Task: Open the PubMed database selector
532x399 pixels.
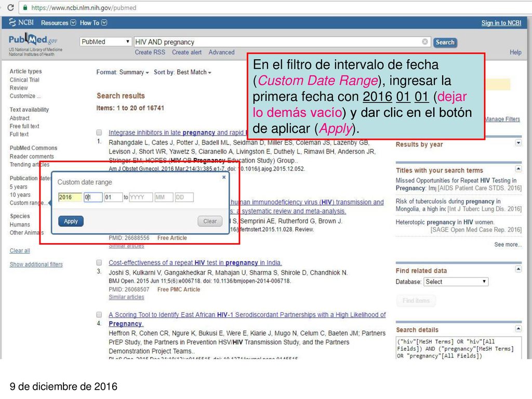Action: tap(105, 42)
